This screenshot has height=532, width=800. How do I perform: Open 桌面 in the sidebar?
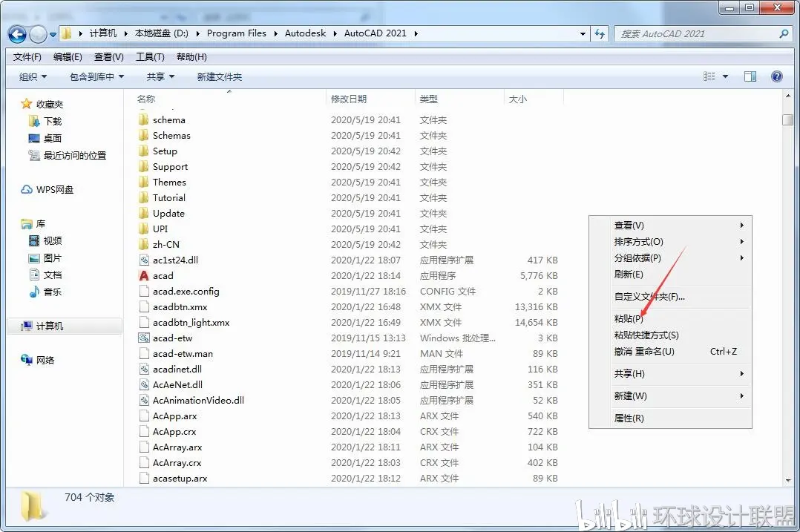tap(52, 138)
